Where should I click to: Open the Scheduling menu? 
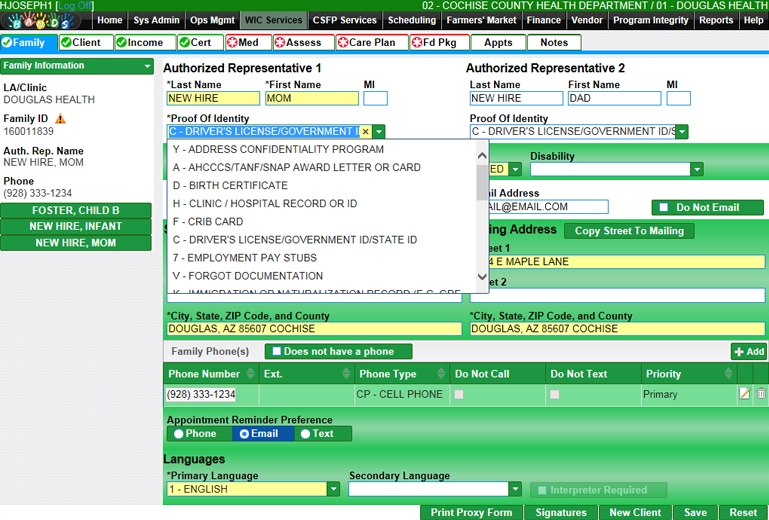click(411, 20)
